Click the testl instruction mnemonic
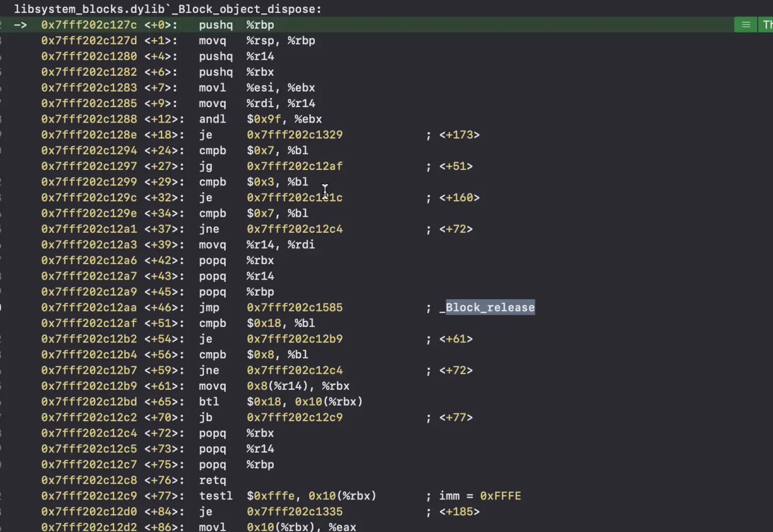773x532 pixels. 215,495
